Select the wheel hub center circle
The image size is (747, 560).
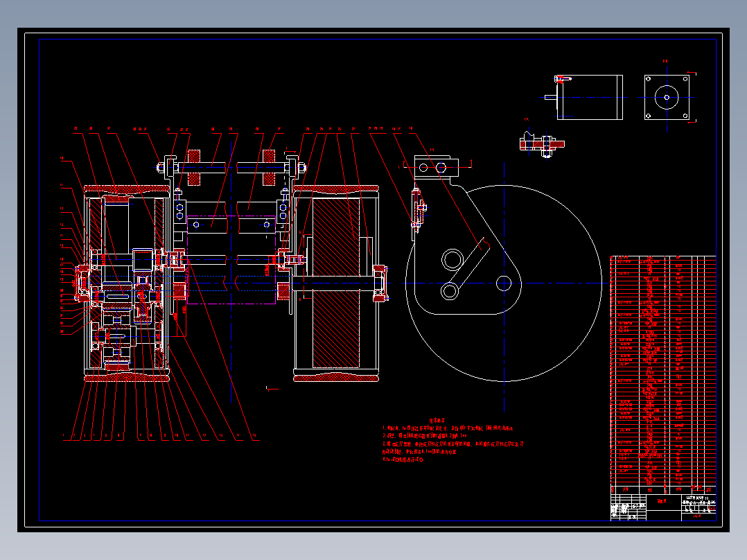504,283
